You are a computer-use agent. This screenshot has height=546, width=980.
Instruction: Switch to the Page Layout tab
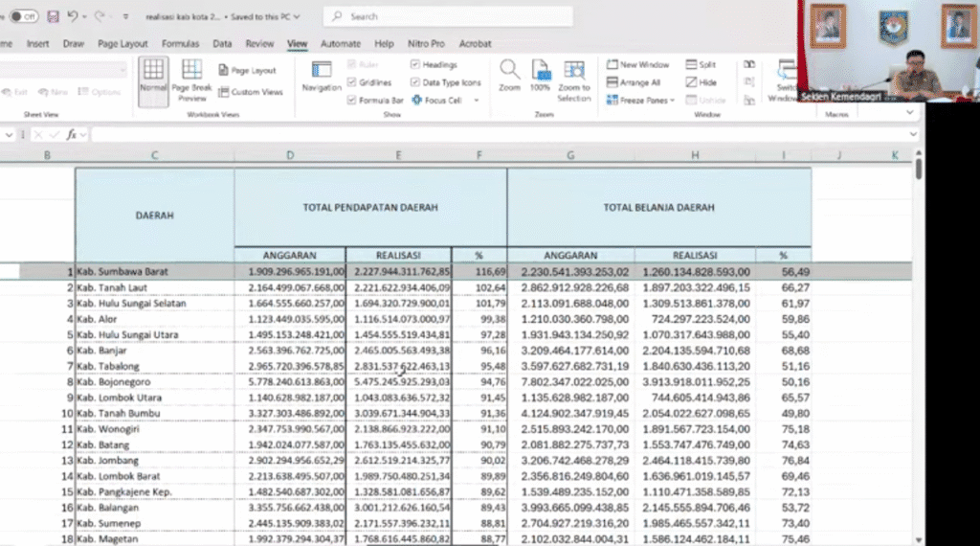[122, 44]
